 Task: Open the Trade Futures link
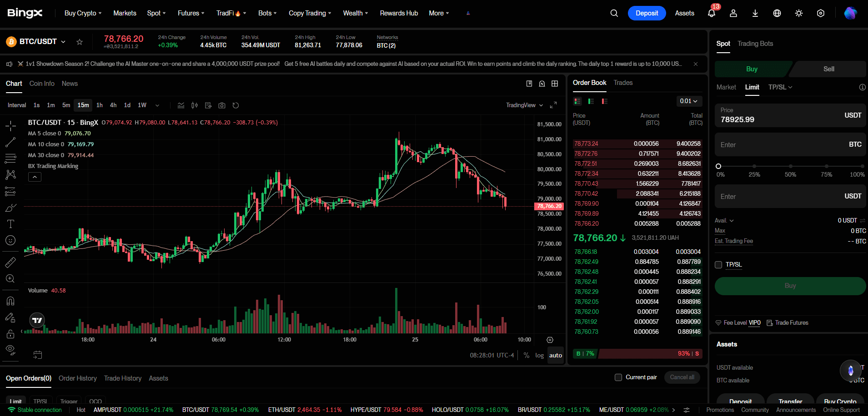pos(788,323)
